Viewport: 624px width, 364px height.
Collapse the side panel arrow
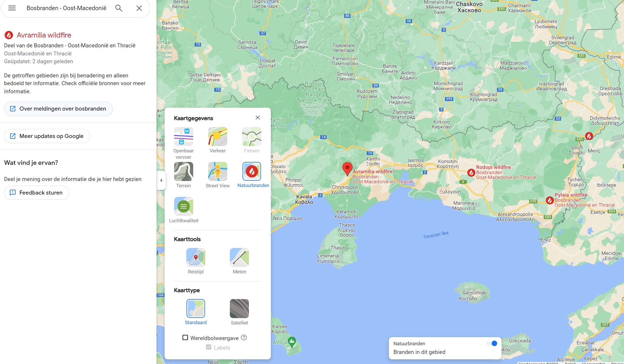coord(161,180)
